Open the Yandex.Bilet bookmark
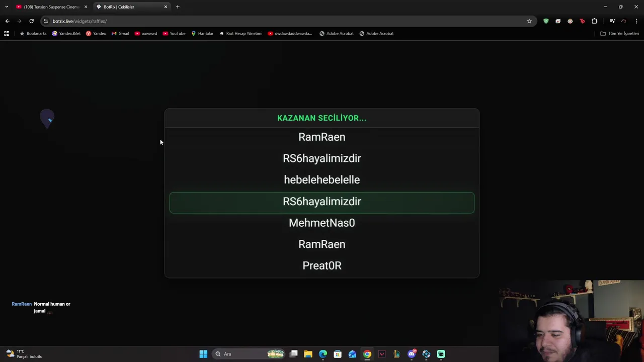 [66, 33]
